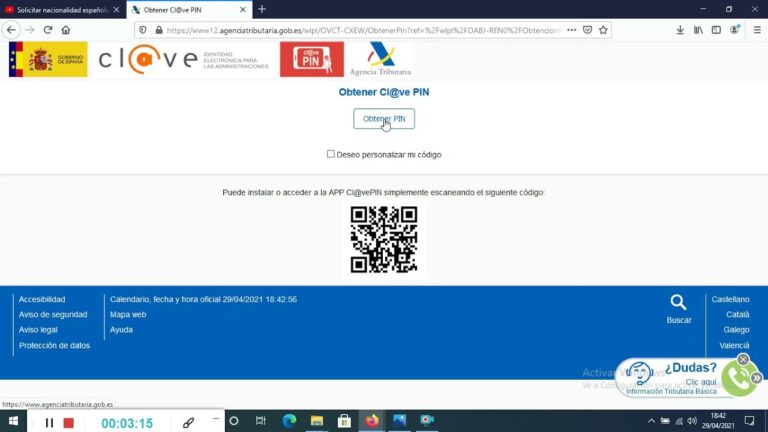The height and width of the screenshot is (432, 768).
Task: Click the green phone call icon
Action: click(739, 378)
